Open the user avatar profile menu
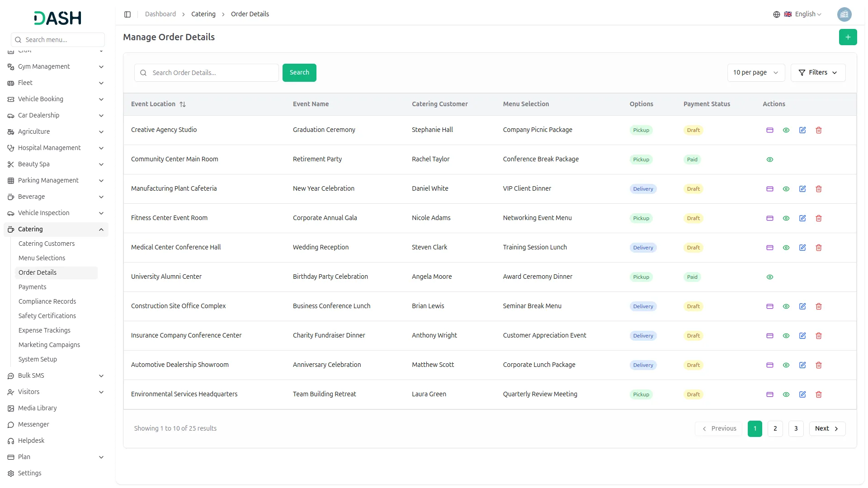868x488 pixels. pos(844,14)
